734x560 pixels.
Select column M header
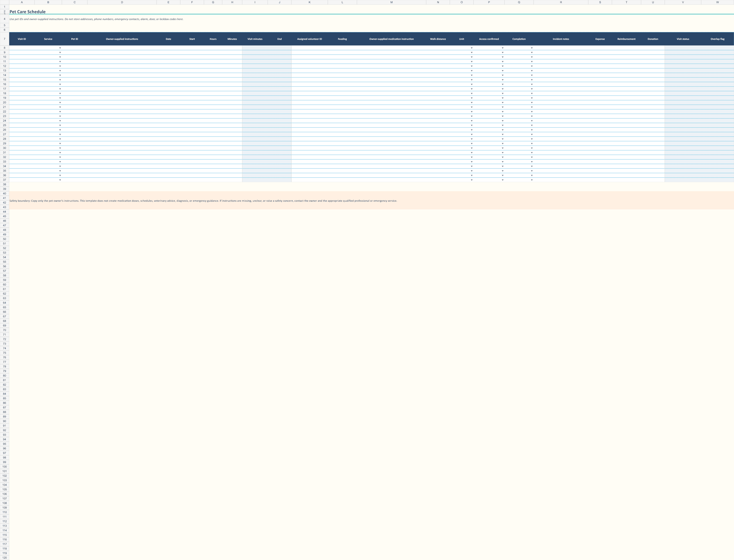(391, 2)
